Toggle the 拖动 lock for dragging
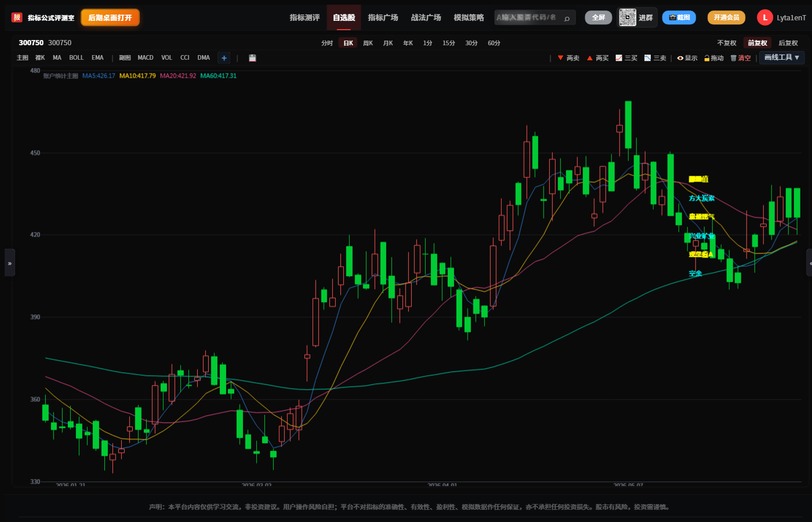Image resolution: width=812 pixels, height=522 pixels. pos(714,58)
